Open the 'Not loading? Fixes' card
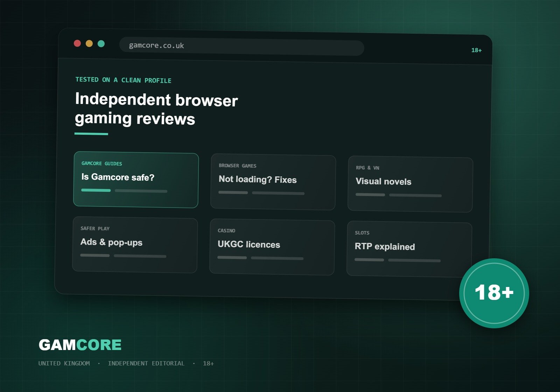 tap(273, 182)
